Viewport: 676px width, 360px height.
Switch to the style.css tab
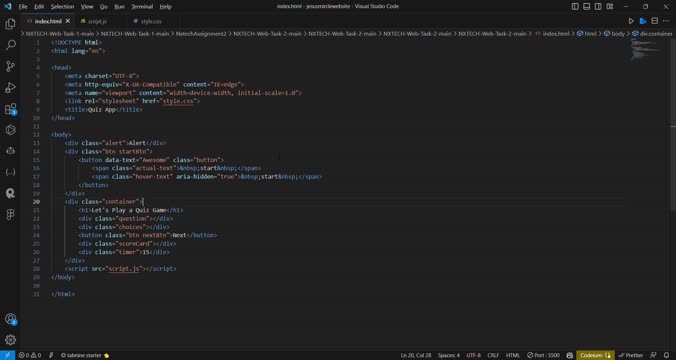point(151,21)
